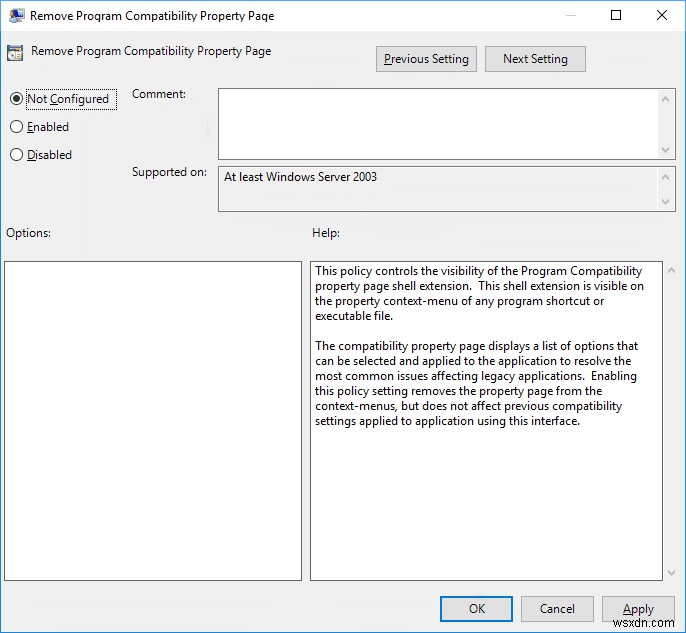This screenshot has width=686, height=633.
Task: Click the 'Options:' label
Action: (28, 233)
